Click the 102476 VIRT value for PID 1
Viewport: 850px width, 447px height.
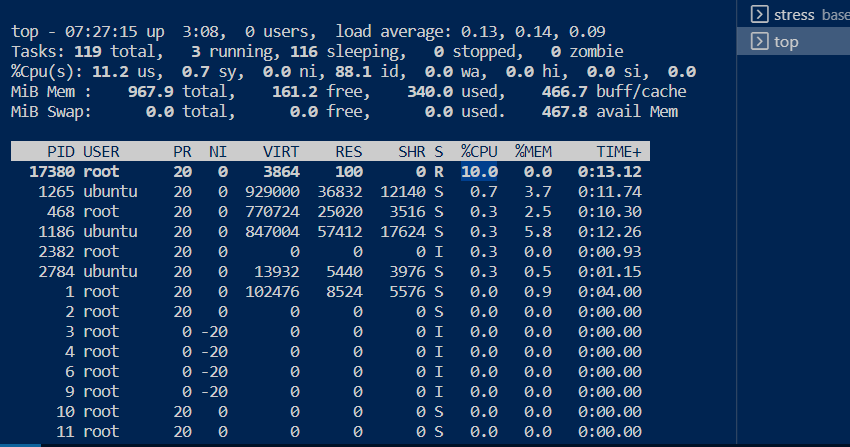tap(272, 292)
